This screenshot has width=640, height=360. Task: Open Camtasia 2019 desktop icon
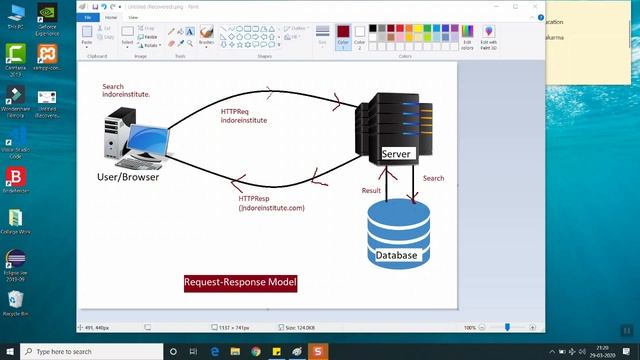[x=16, y=60]
